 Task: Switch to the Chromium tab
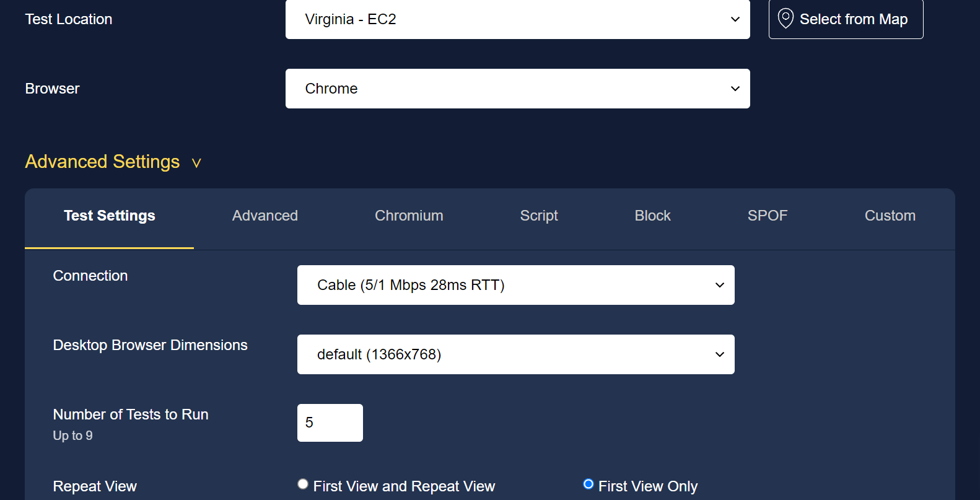click(x=409, y=216)
